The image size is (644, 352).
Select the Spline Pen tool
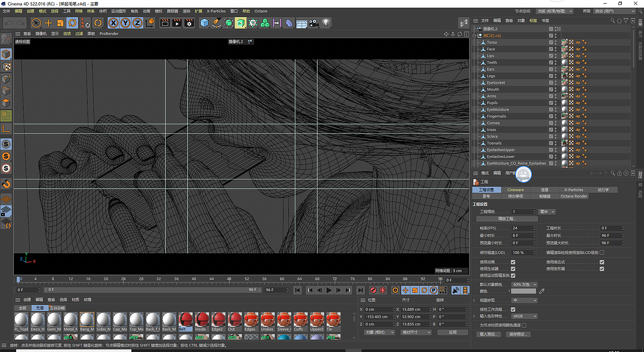[216, 23]
